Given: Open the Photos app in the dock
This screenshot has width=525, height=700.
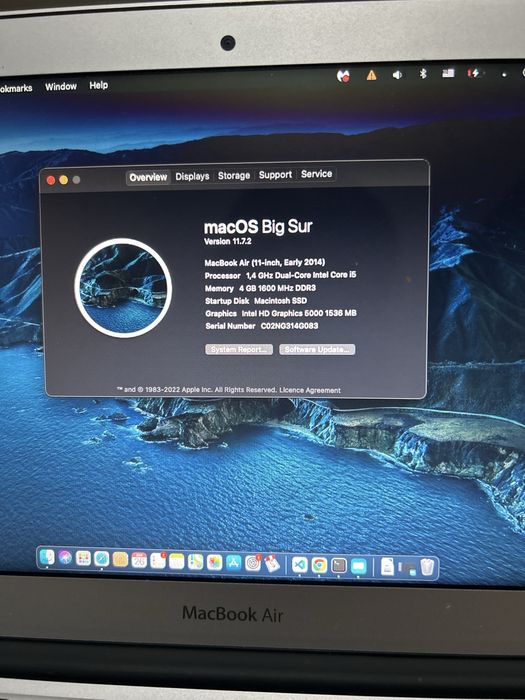Looking at the screenshot, I should point(215,562).
